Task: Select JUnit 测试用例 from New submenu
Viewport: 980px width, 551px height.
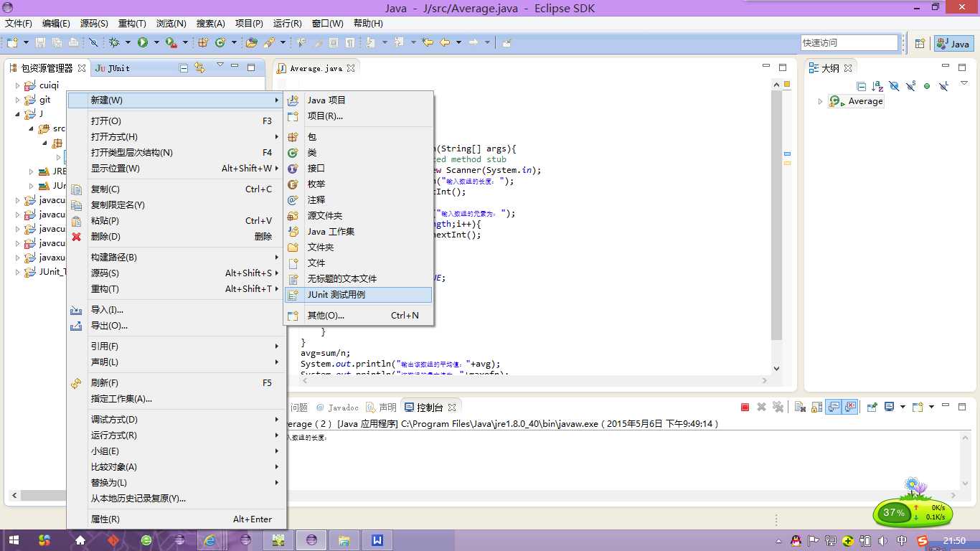Action: point(359,294)
